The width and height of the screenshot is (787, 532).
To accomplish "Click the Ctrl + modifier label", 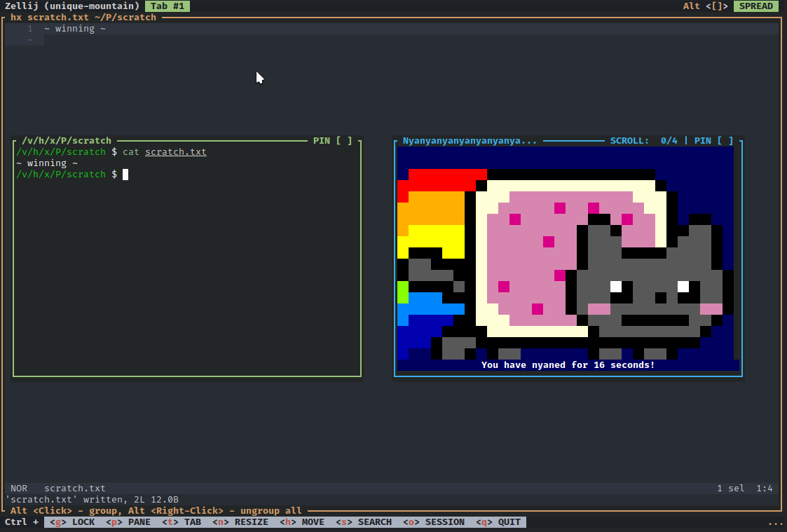I will [22, 522].
